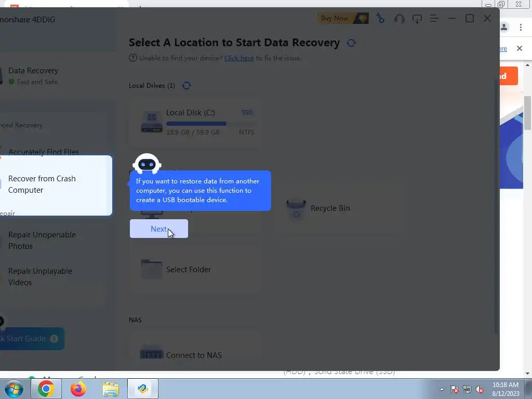This screenshot has width=532, height=399.
Task: Click the 'Click here' link to fix issue
Action: point(239,58)
